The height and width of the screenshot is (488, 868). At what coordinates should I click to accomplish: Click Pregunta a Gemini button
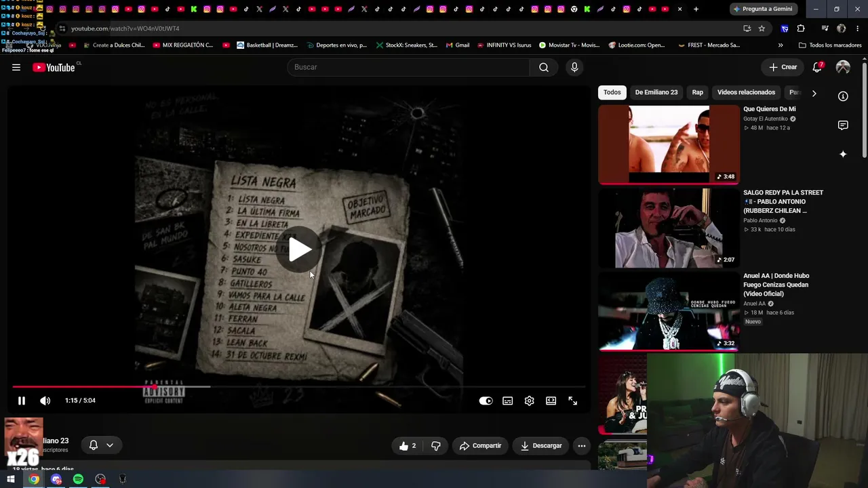point(762,9)
